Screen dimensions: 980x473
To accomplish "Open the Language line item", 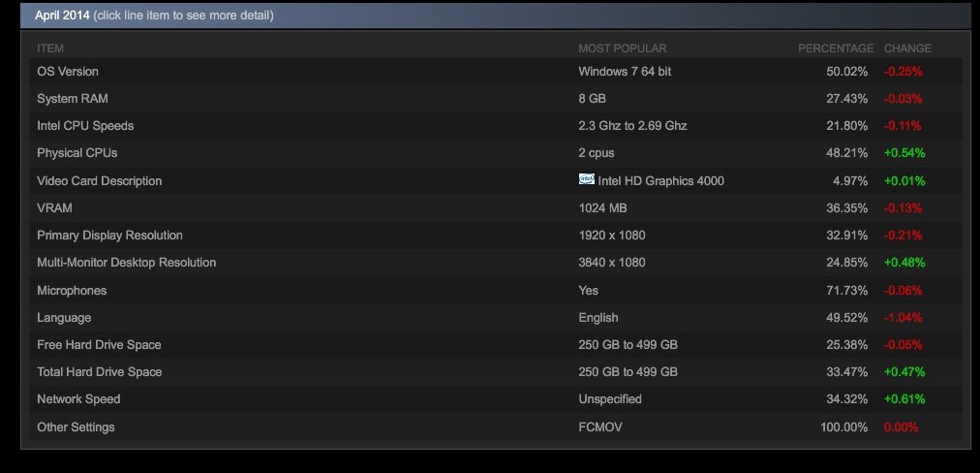I will pos(496,317).
